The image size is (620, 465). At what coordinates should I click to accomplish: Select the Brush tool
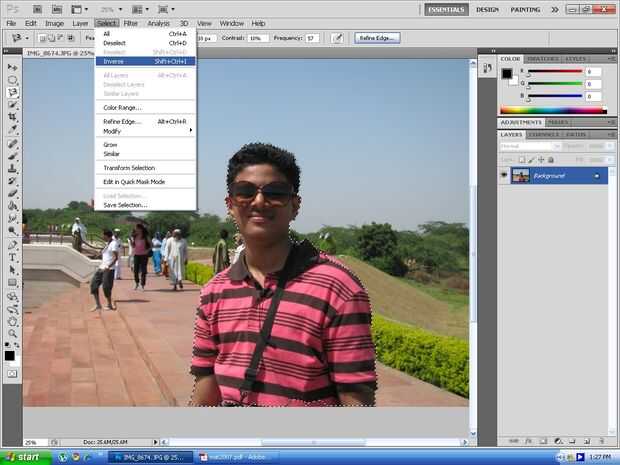click(12, 156)
